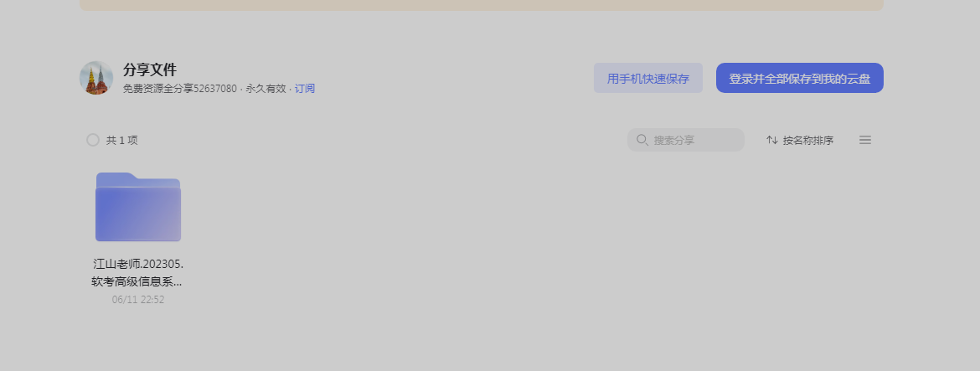Click the folder name 江山老师.202305. text
This screenshot has height=371, width=980.
138,264
